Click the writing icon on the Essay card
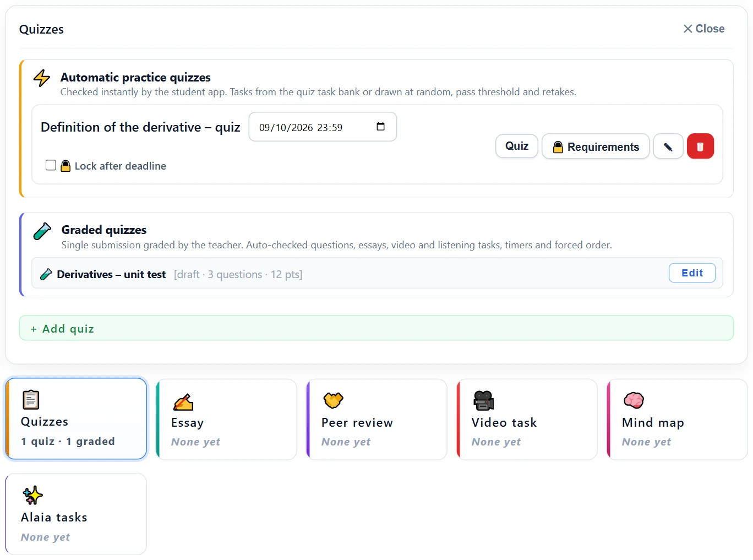The width and height of the screenshot is (753, 560). click(x=183, y=403)
